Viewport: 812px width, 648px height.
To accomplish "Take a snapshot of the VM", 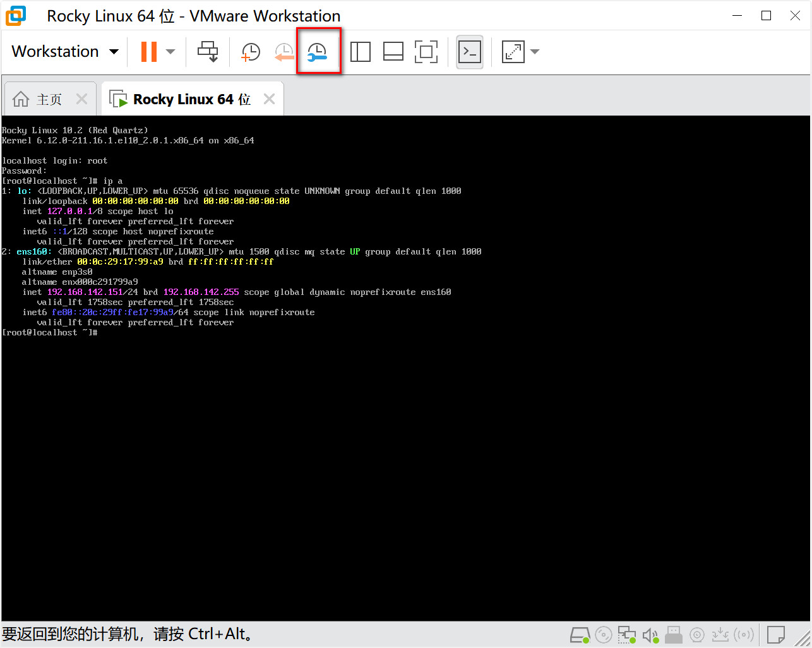I will 251,52.
